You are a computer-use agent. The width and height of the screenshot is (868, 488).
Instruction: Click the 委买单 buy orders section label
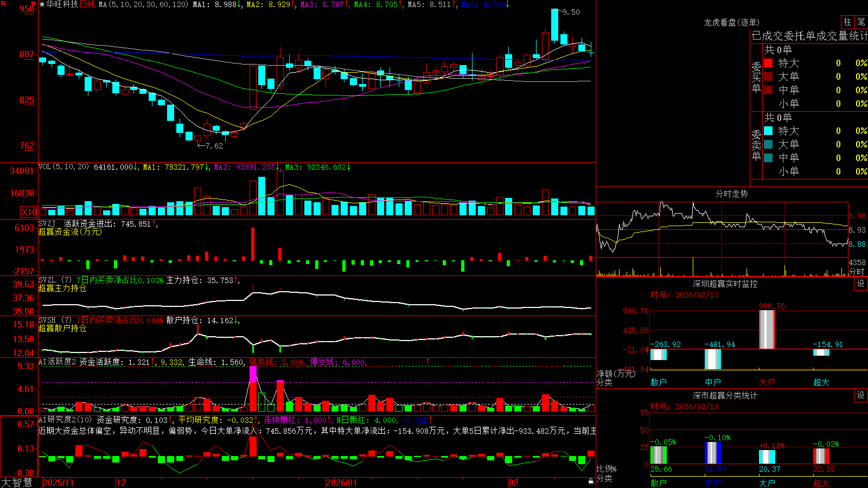756,77
